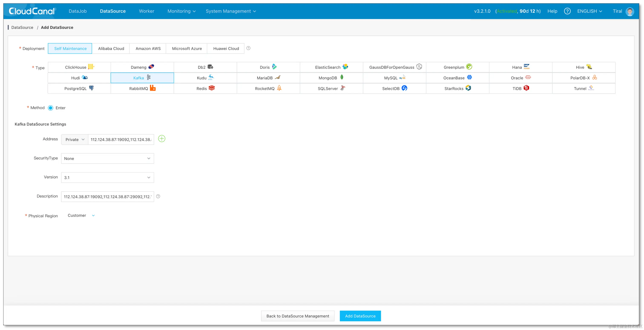Pick RocketMQ datasource type
Screen dimensions: 644x330
tap(268, 88)
